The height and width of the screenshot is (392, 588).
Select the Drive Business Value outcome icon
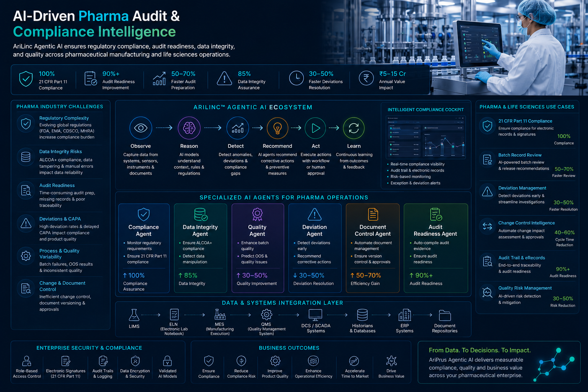click(391, 361)
